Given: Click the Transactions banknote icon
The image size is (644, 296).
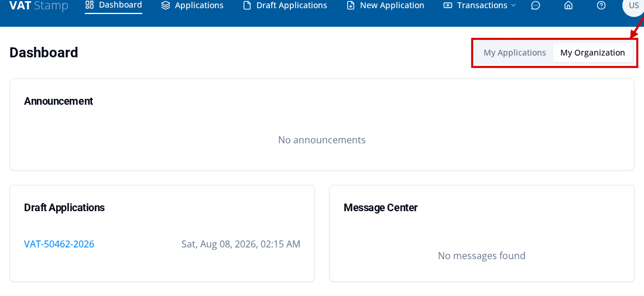Looking at the screenshot, I should click(448, 5).
